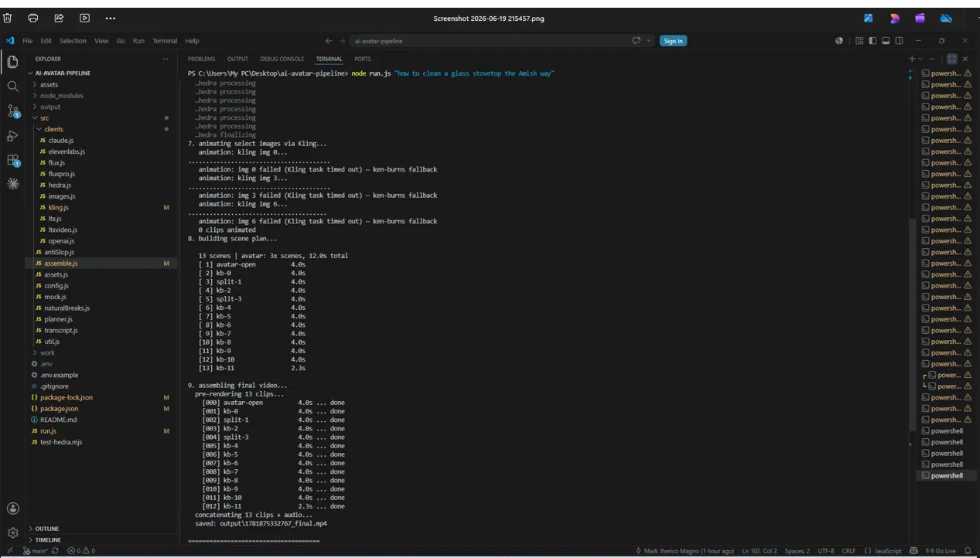Collapse the src folder
Viewport: 980px width, 558px height.
pos(45,118)
